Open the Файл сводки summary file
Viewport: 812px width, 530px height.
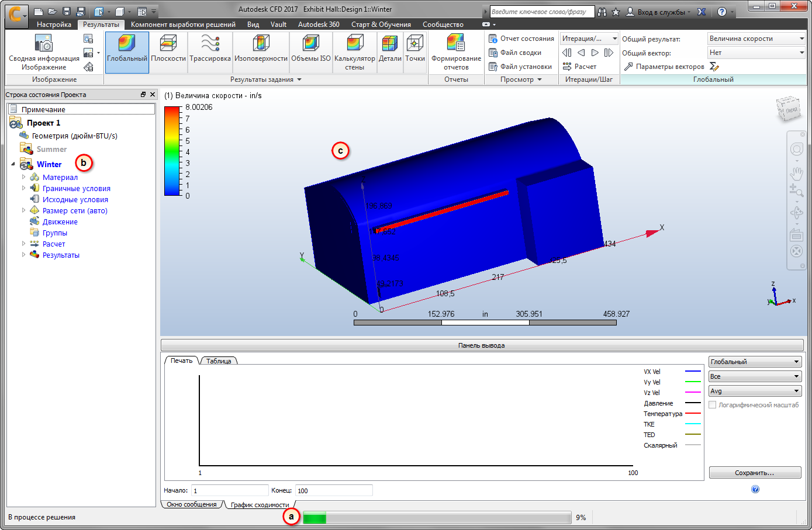click(x=515, y=53)
